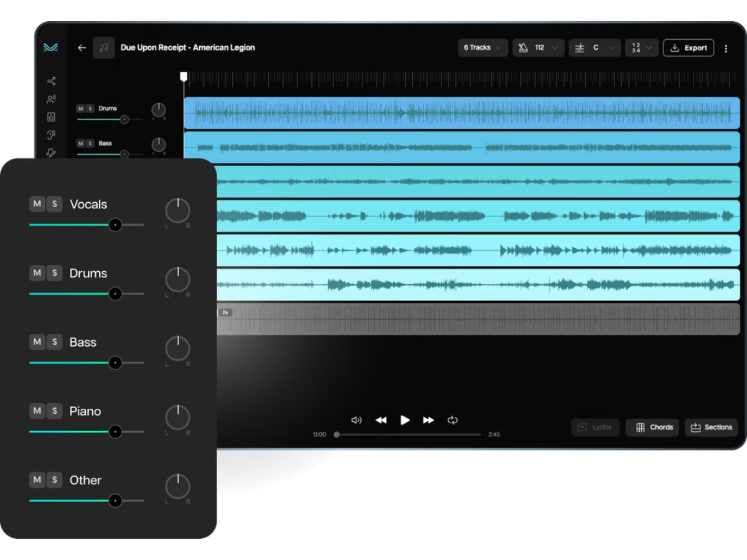Adjust Bass pan knob in small track list

coord(159,145)
